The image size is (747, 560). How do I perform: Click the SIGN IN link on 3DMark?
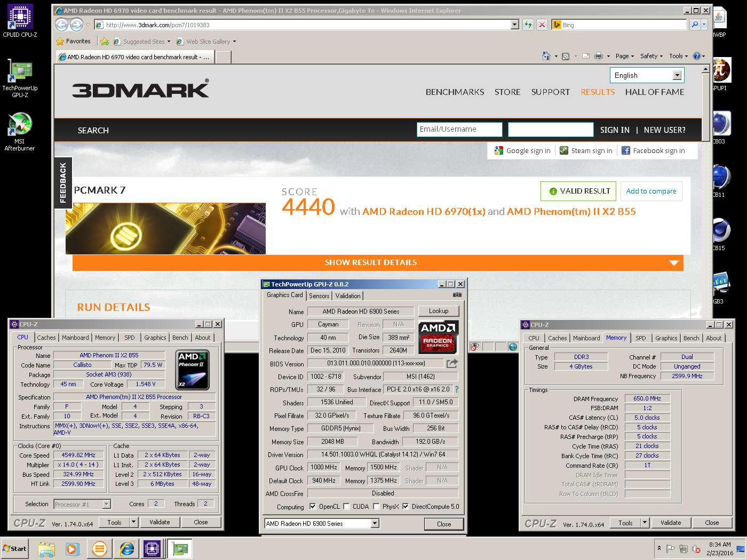tap(615, 130)
